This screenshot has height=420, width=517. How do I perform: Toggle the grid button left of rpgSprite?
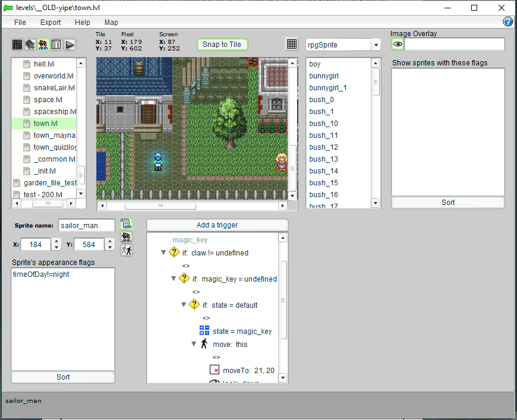(x=292, y=45)
